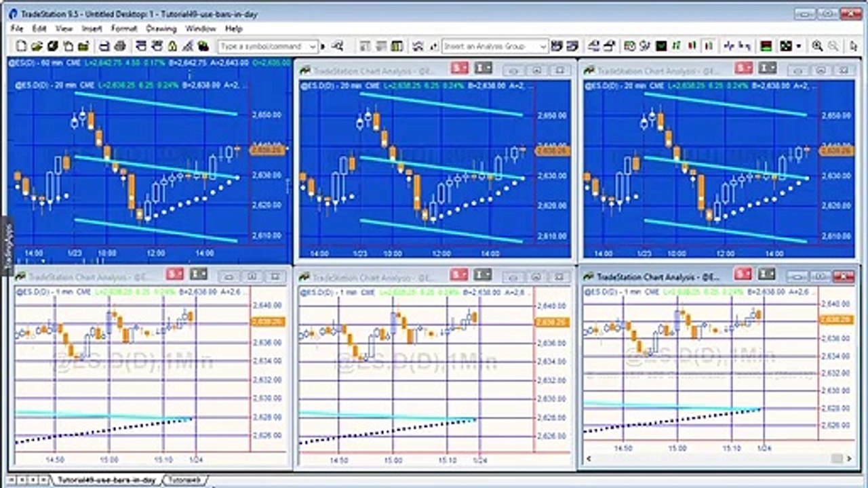Click the dark folder icon before Save

tap(84, 46)
